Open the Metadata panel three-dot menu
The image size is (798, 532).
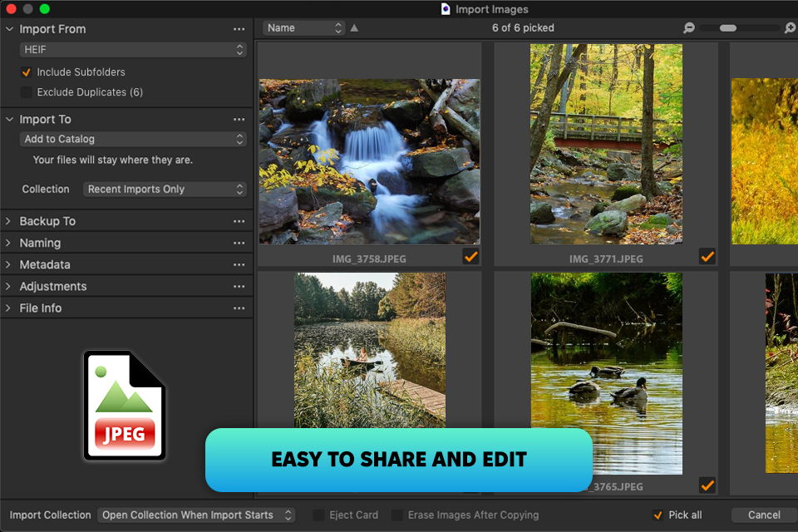(239, 265)
